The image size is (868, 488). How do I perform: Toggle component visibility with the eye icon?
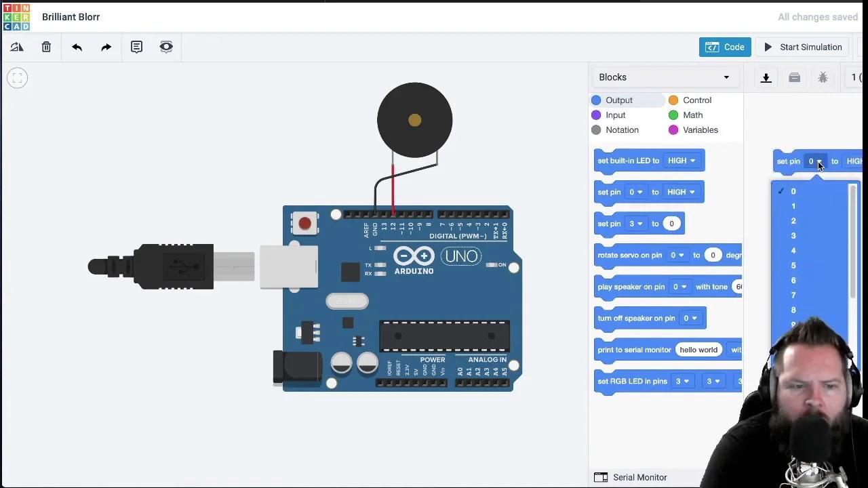(166, 47)
